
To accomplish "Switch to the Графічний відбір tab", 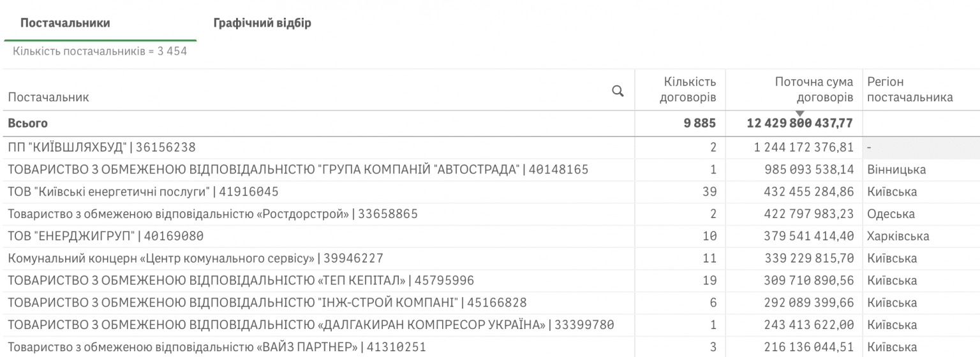I will point(262,24).
